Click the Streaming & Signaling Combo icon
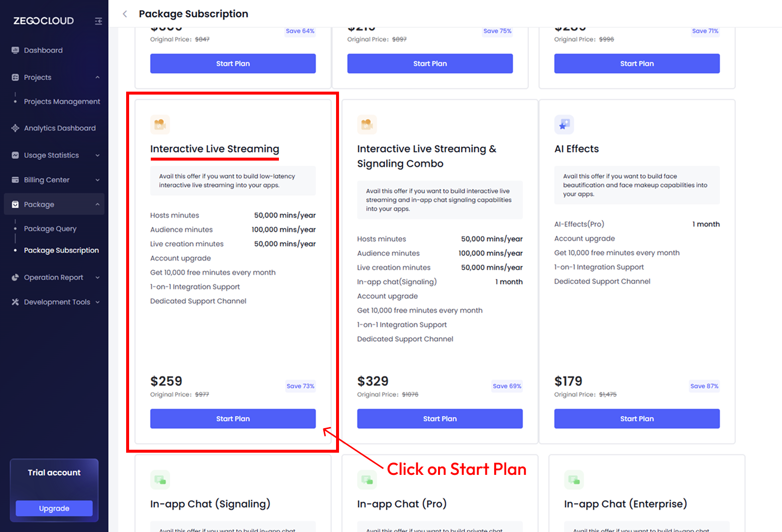 coord(367,125)
